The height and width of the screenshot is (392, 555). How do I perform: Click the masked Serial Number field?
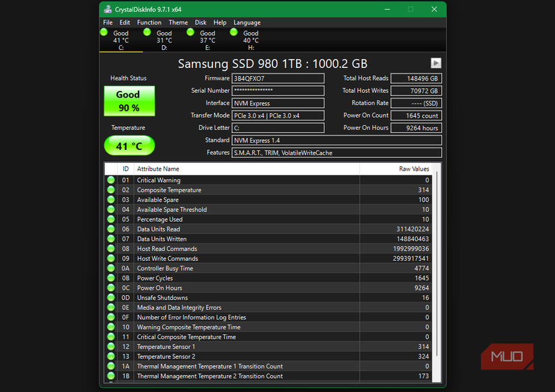click(279, 90)
